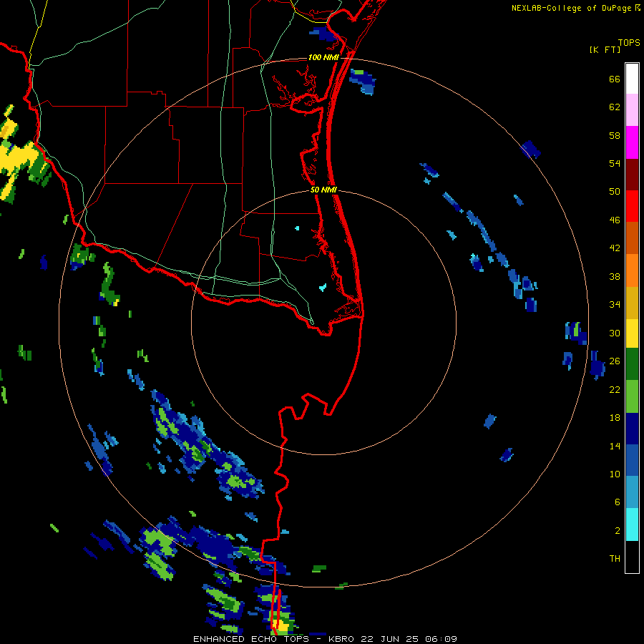Click the 50 NMI range ring label
Screen dimensions: 644x644
click(x=323, y=190)
